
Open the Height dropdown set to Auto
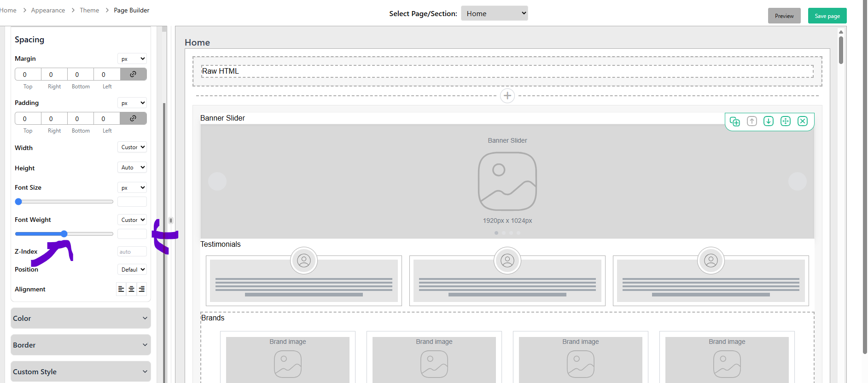coord(132,168)
